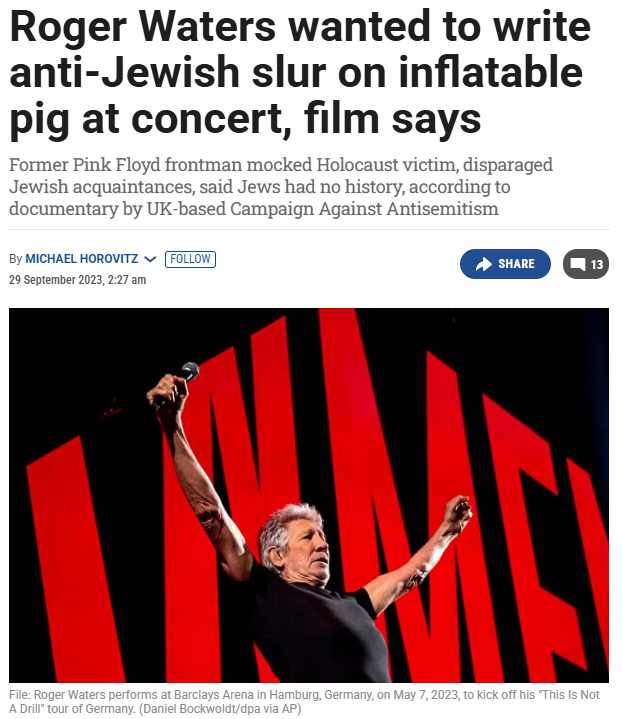Viewport: 622px width, 719px height.
Task: Click the 'By' label before author name
Action: click(x=16, y=259)
